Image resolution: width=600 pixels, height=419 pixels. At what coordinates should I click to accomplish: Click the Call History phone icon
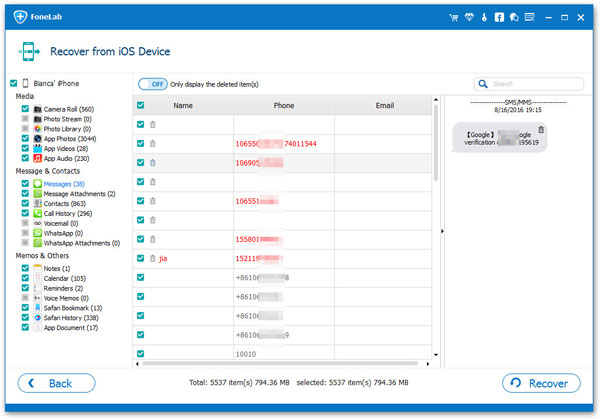click(38, 214)
